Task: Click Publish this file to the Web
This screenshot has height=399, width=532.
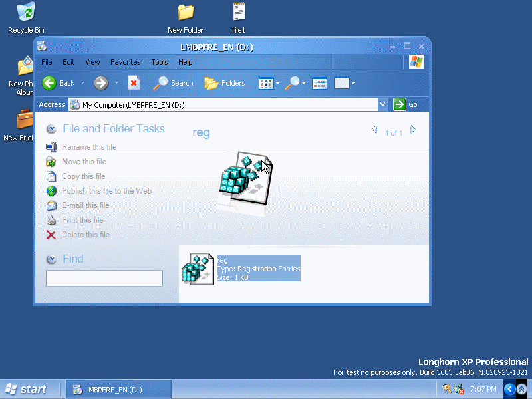Action: (x=106, y=191)
